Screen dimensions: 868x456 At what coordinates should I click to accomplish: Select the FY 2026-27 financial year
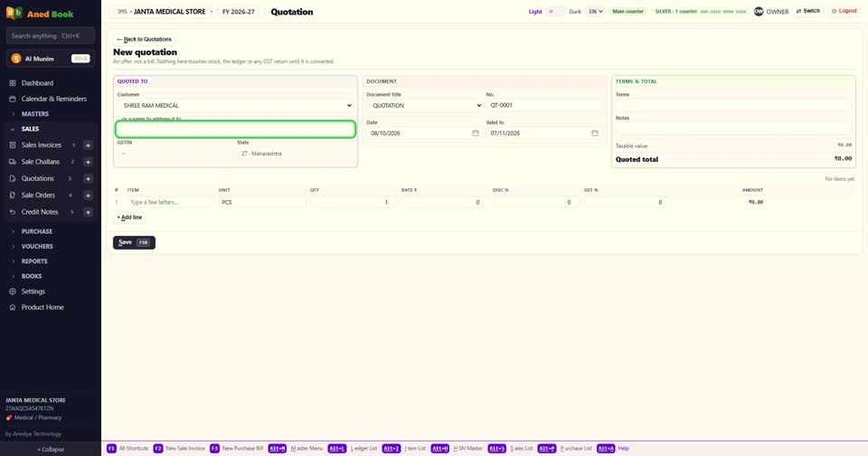(x=239, y=12)
